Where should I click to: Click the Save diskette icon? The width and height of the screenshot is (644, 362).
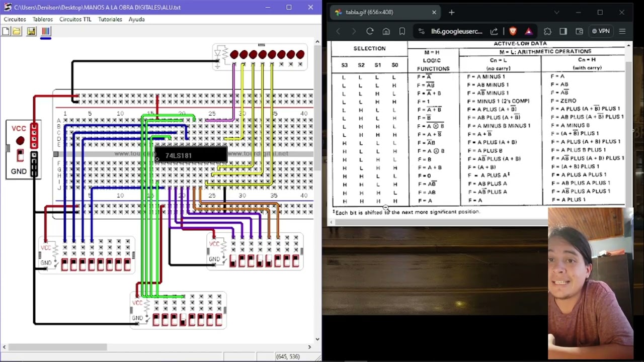tap(31, 31)
